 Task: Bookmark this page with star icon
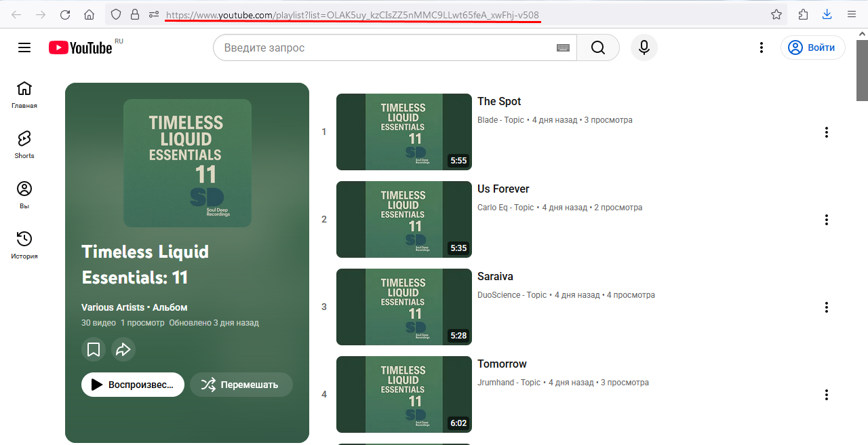pyautogui.click(x=776, y=14)
